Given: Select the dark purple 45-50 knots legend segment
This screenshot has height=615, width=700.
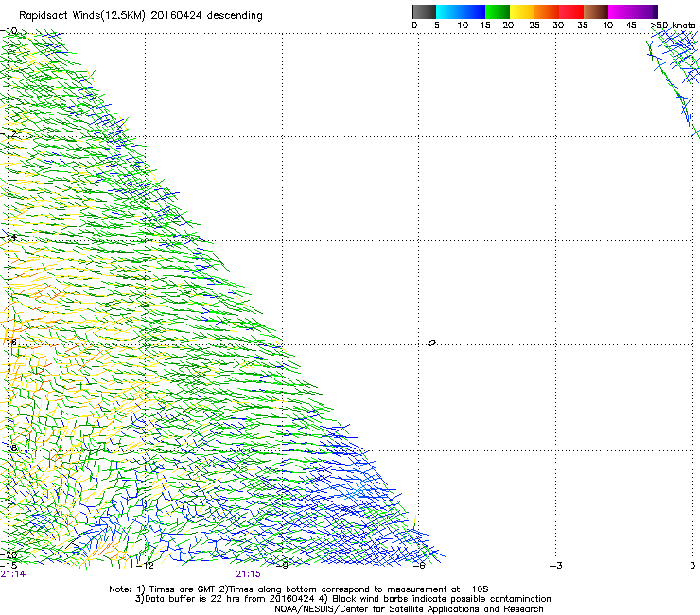Looking at the screenshot, I should [645, 11].
